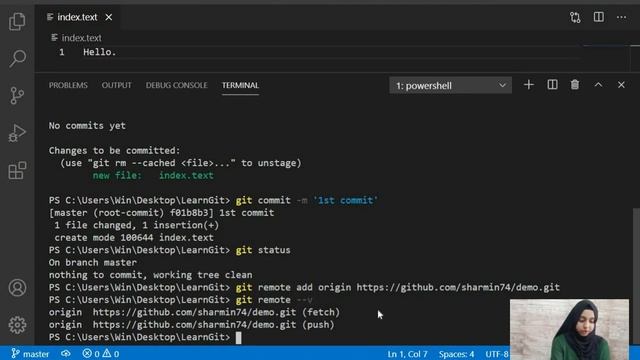The width and height of the screenshot is (640, 360).
Task: Open the Explorer view in activity bar
Action: click(x=17, y=21)
